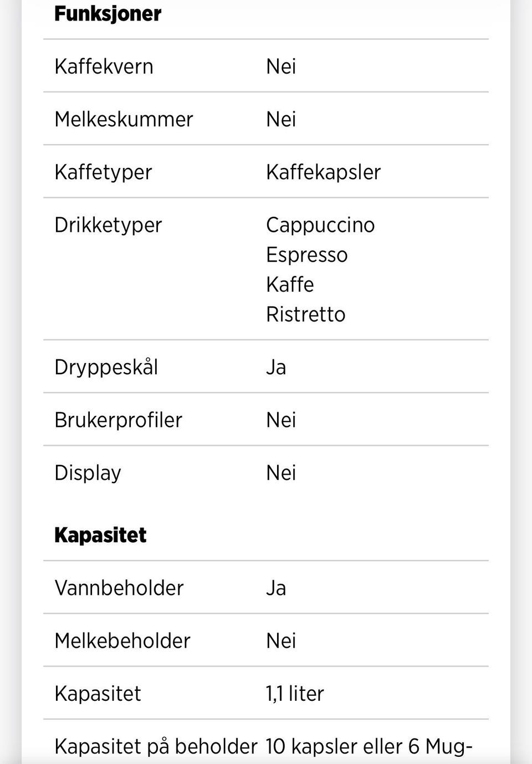Select Ristretto in the drink list
This screenshot has width=532, height=764.
305,314
